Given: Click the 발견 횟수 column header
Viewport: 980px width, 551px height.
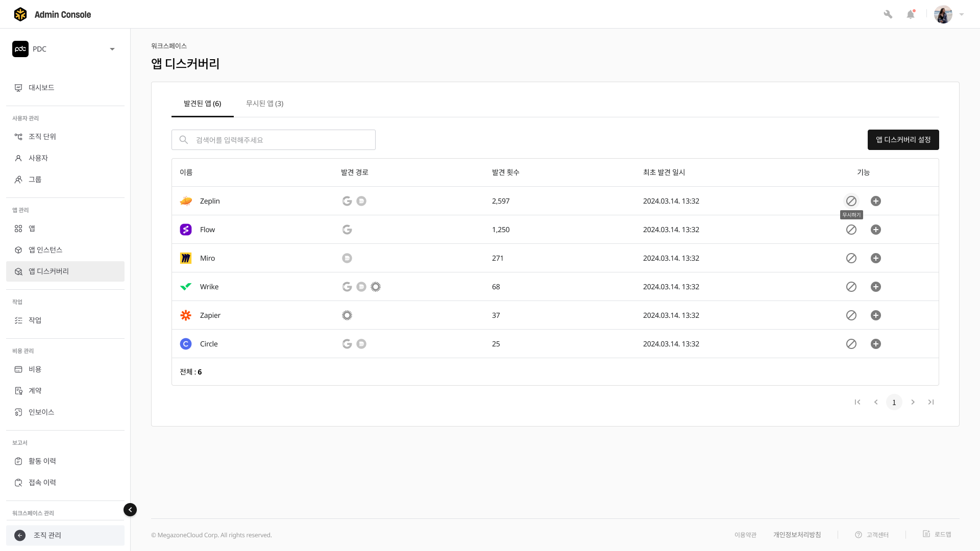Looking at the screenshot, I should coord(505,172).
